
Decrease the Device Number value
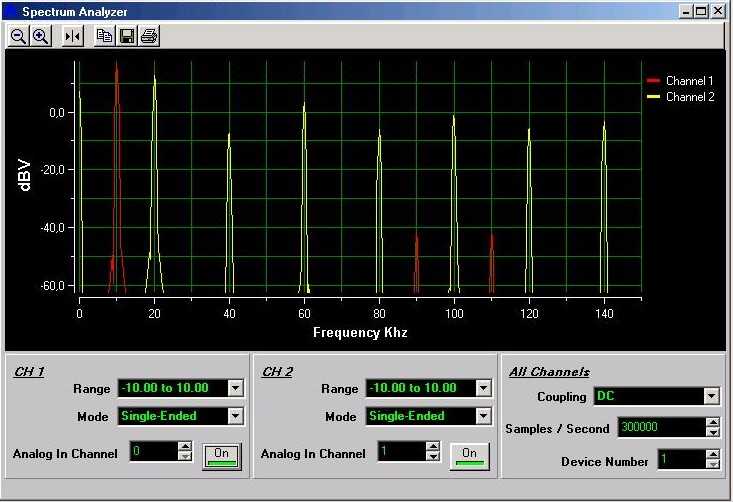(x=713, y=464)
